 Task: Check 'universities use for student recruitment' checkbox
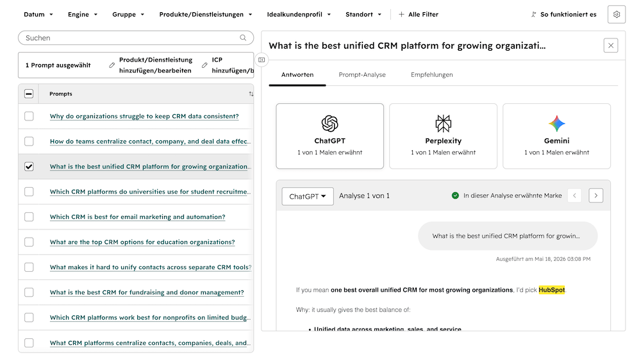[29, 192]
